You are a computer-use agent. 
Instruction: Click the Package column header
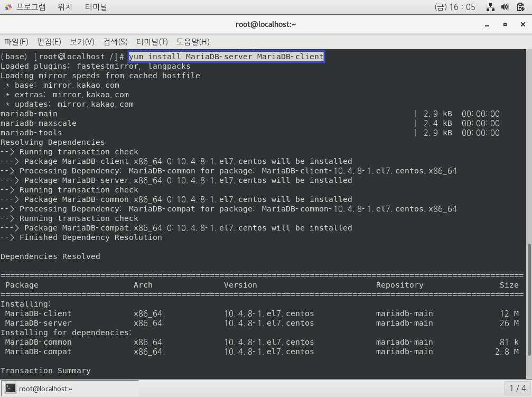coord(22,285)
